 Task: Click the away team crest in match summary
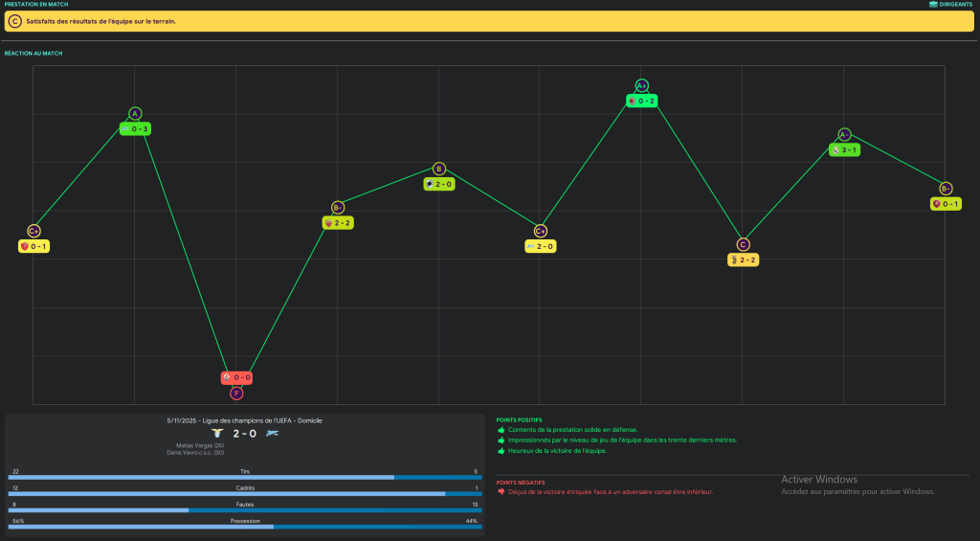point(272,434)
